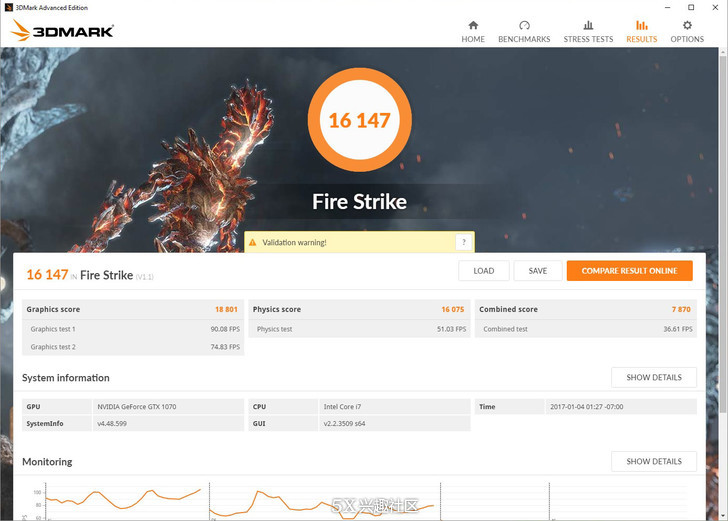Open the Benchmarks tab
The image size is (728, 521).
click(x=524, y=32)
